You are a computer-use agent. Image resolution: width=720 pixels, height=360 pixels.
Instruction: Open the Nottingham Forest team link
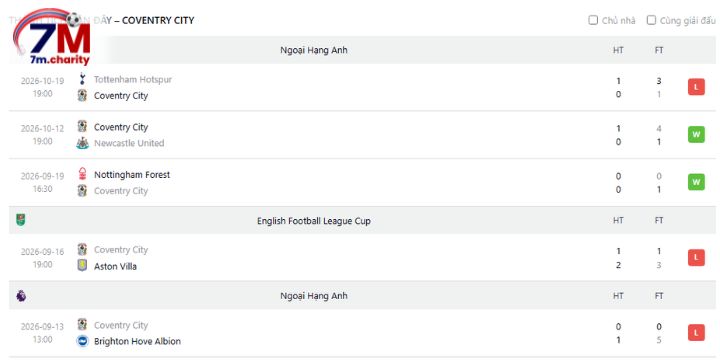132,174
